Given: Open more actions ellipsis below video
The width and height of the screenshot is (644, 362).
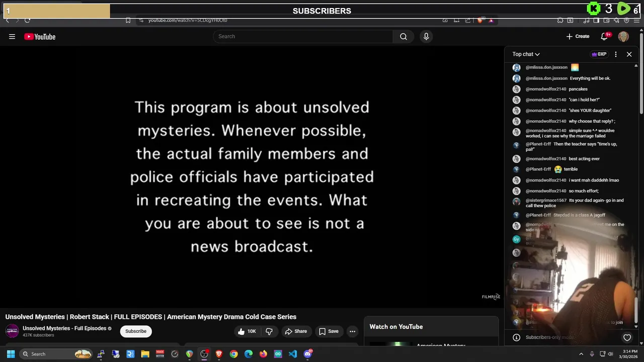Looking at the screenshot, I should (352, 331).
